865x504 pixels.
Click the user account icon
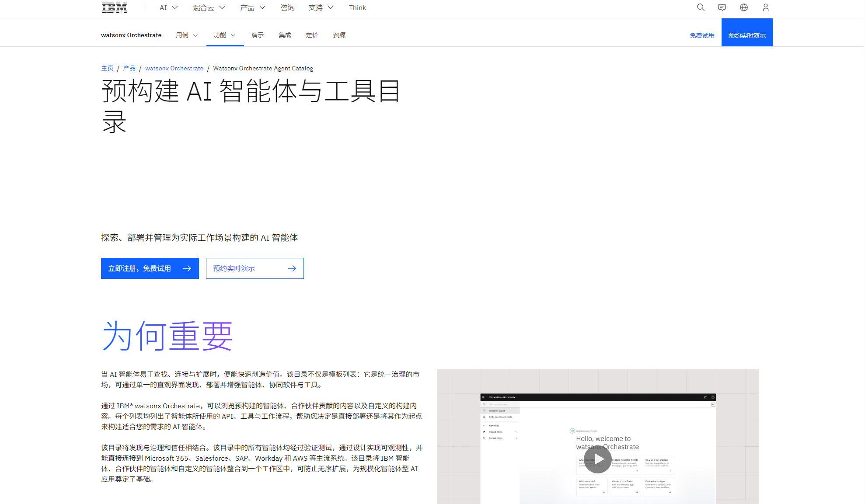(x=765, y=7)
